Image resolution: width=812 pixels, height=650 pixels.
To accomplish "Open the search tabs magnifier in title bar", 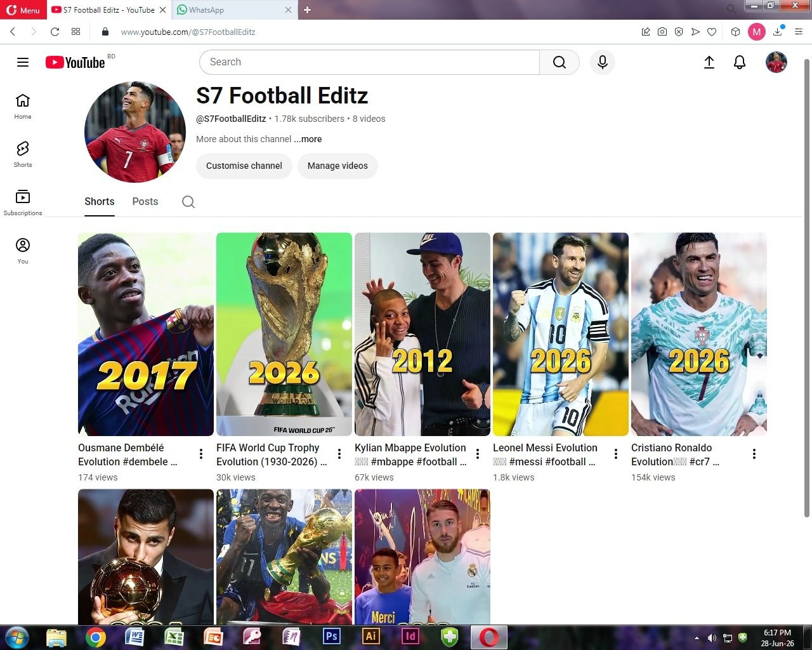I will [731, 9].
